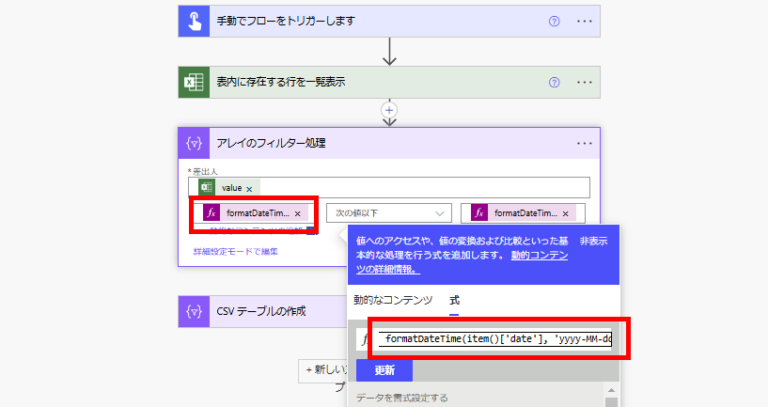The image size is (768, 407).
Task: Remove the right formatDateTime expression token
Action: coord(566,213)
